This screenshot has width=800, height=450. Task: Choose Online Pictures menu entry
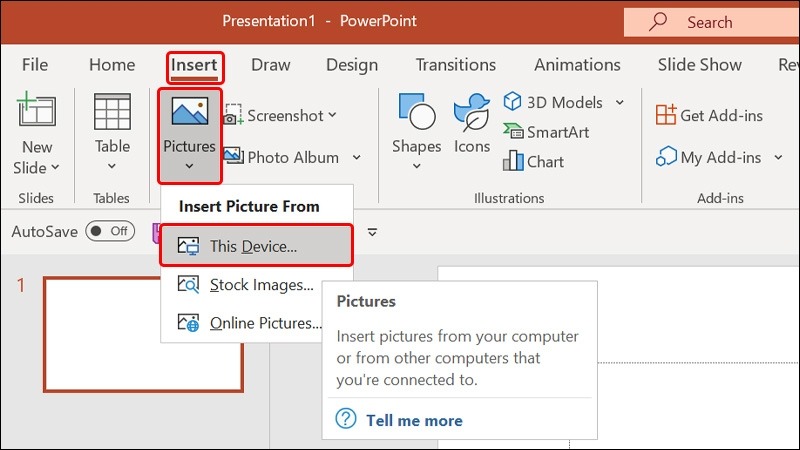(x=250, y=322)
